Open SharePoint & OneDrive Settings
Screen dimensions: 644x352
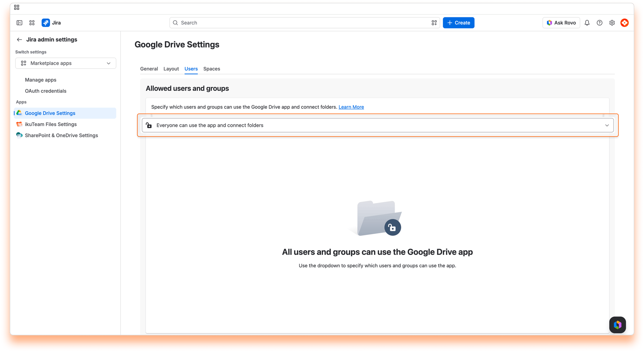[x=61, y=135]
